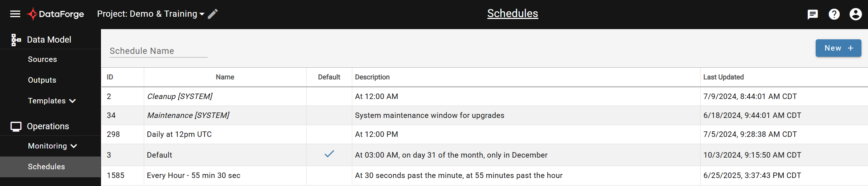Open the help question mark icon
Viewport: 868px width, 186px height.
834,14
